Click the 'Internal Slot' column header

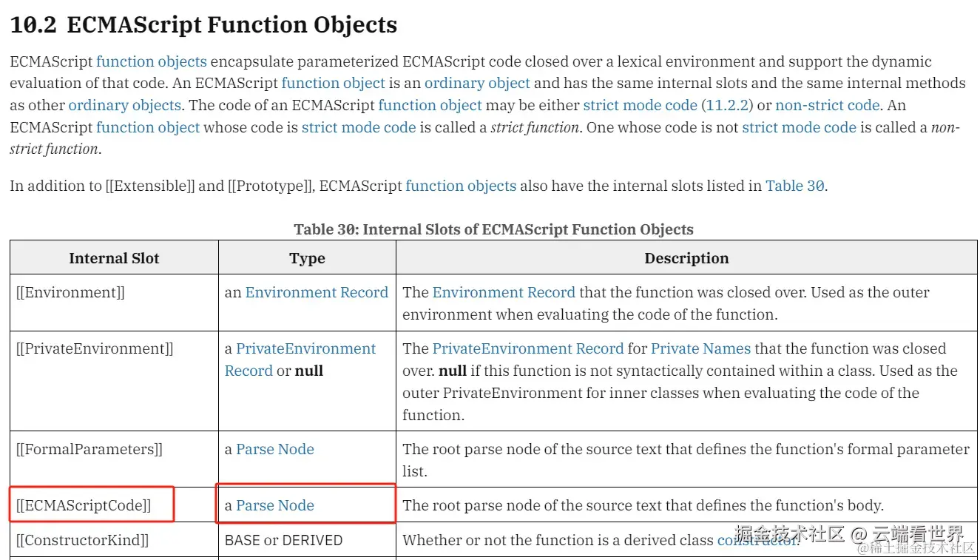[114, 258]
